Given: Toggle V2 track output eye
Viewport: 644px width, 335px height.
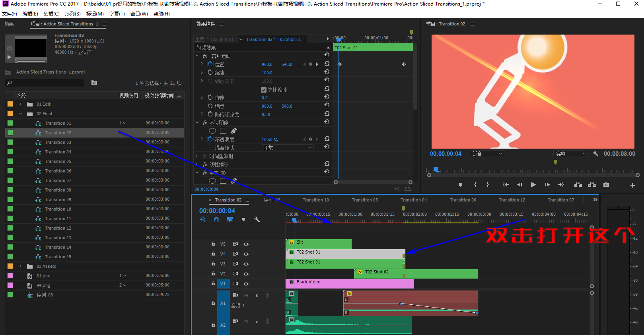Looking at the screenshot, I should point(246,274).
